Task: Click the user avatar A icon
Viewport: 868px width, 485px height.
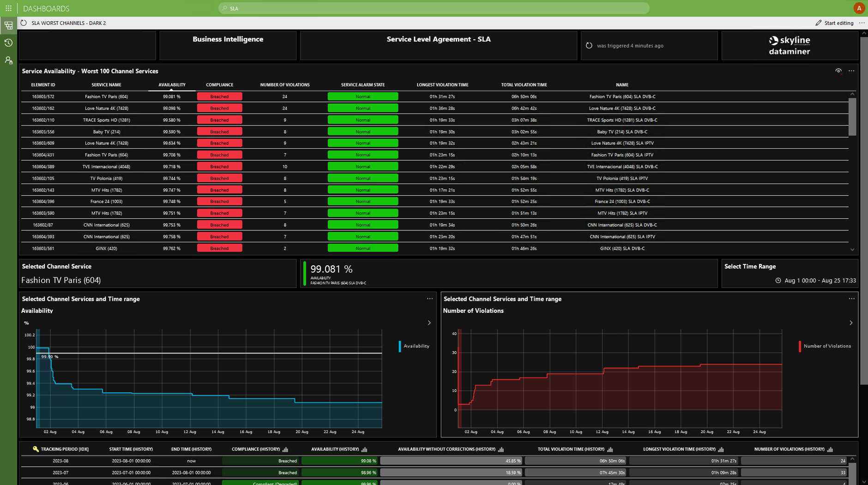Action: click(859, 8)
